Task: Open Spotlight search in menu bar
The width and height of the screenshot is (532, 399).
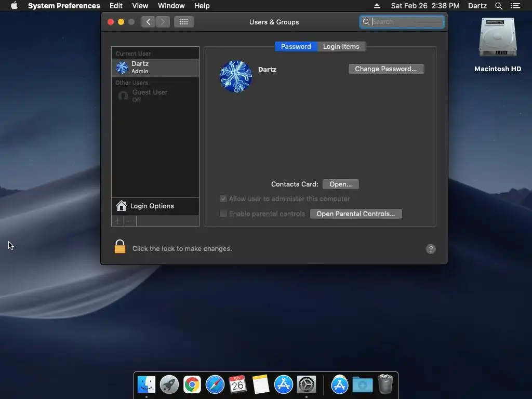Action: [x=498, y=6]
